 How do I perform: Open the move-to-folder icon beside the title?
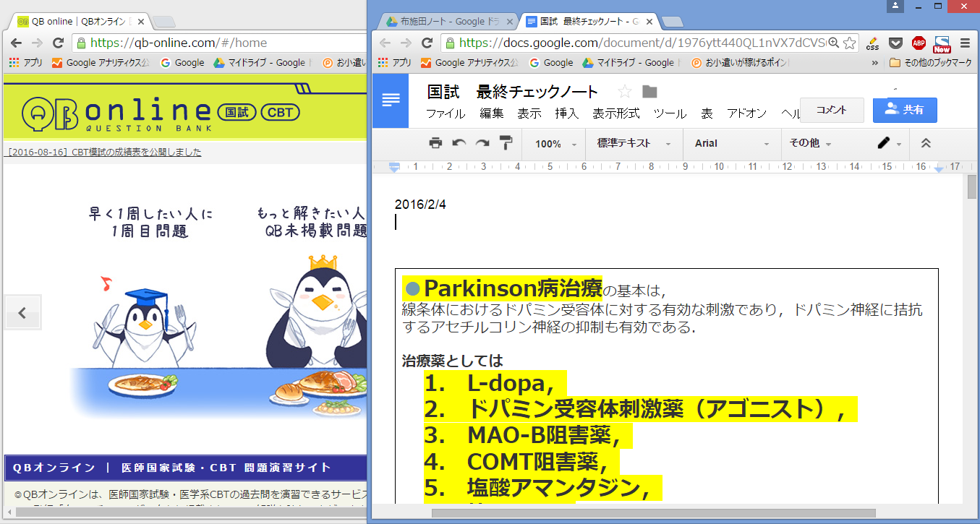pyautogui.click(x=649, y=92)
